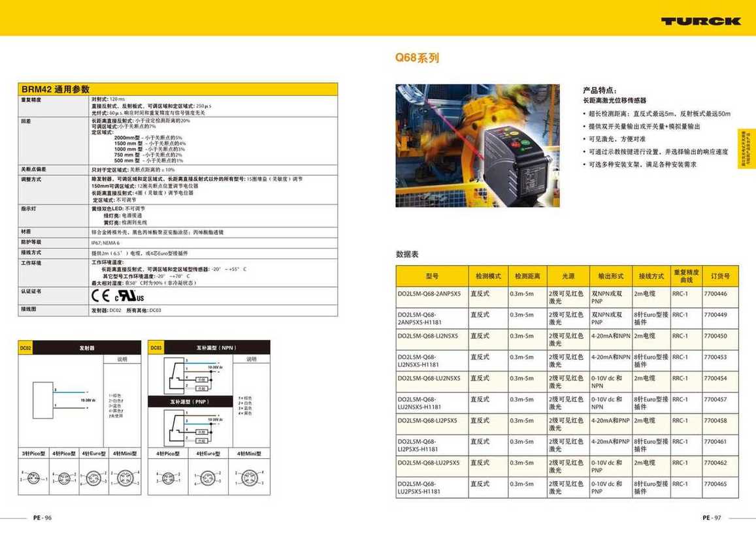Click order number 7700454

[715, 379]
